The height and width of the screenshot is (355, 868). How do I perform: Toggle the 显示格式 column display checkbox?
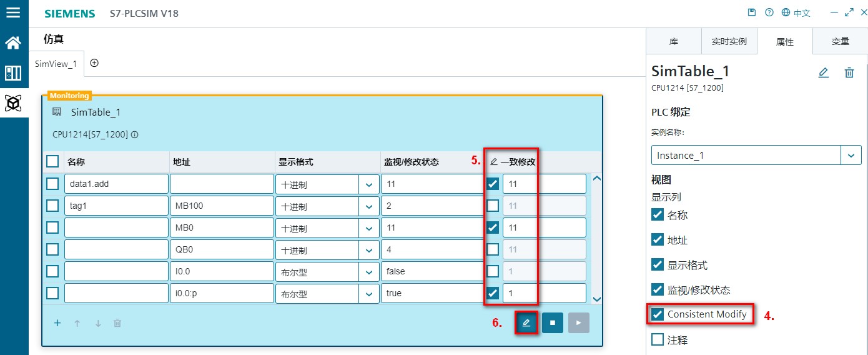[x=658, y=264]
